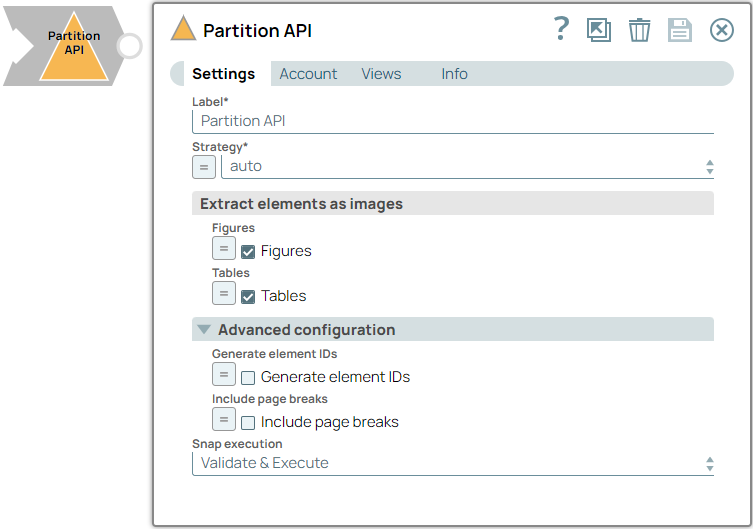Screen dimensions: 753x529
Task: Toggle expression button for Tables
Action: pos(223,293)
